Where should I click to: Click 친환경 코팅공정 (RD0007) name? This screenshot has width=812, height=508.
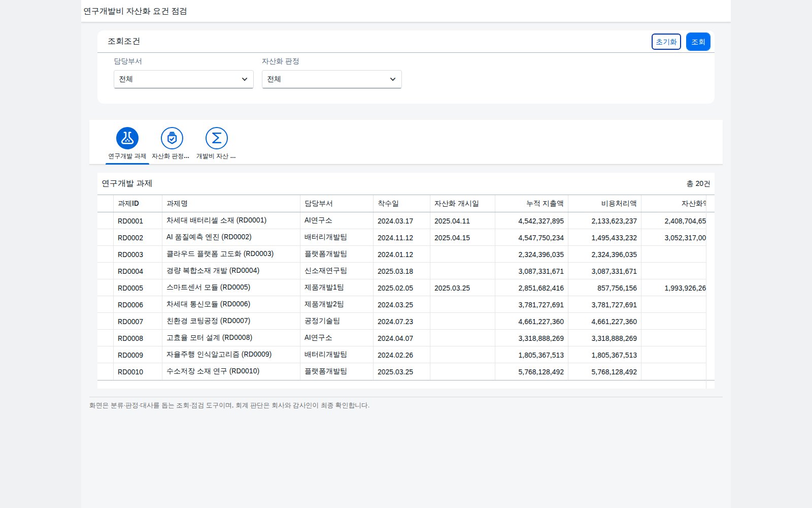(208, 321)
